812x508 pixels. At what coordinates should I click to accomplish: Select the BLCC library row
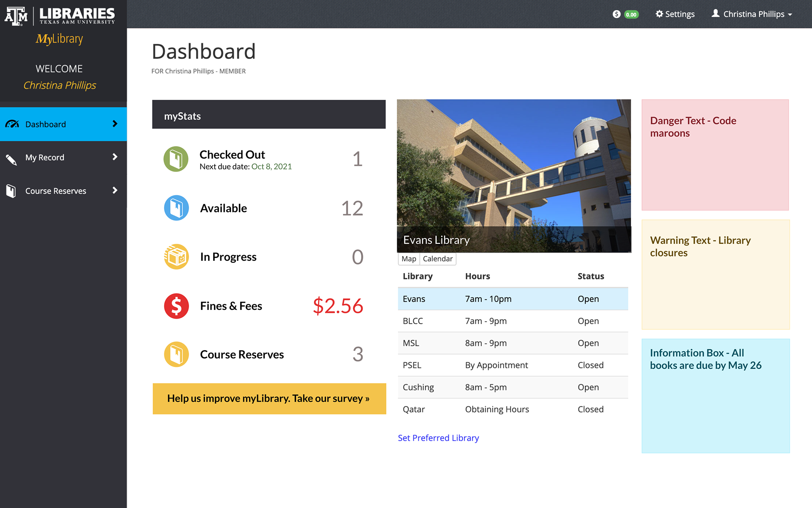pyautogui.click(x=513, y=321)
